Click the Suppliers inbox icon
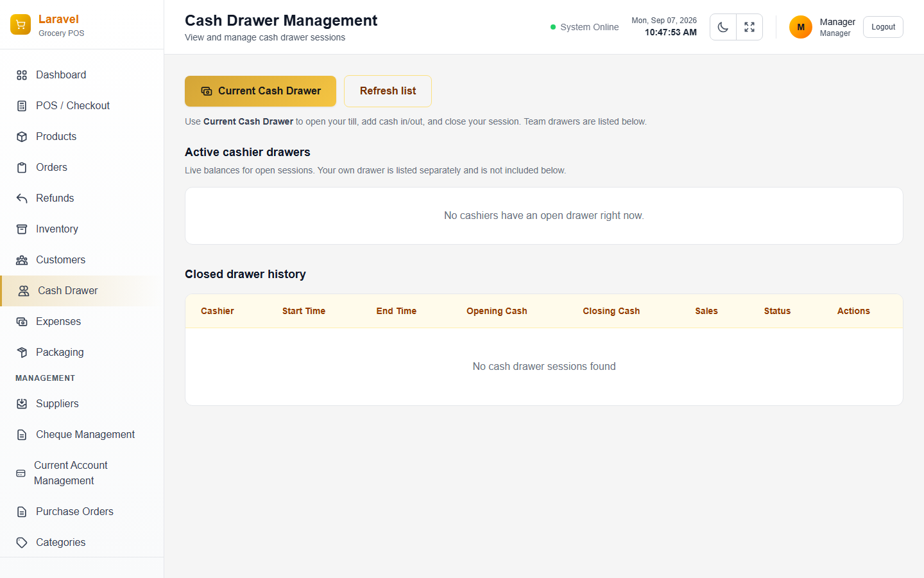Image resolution: width=924 pixels, height=578 pixels. point(22,404)
